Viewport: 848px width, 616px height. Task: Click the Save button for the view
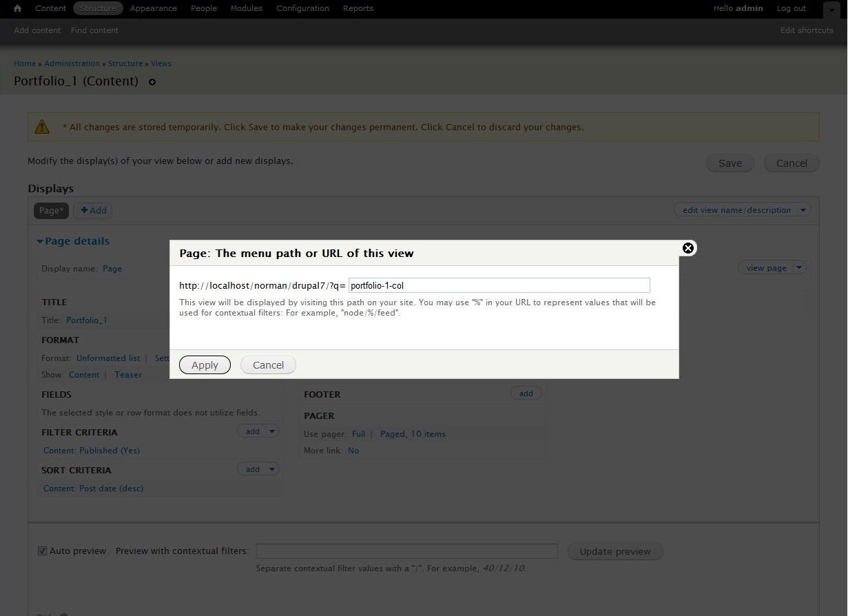pyautogui.click(x=730, y=163)
